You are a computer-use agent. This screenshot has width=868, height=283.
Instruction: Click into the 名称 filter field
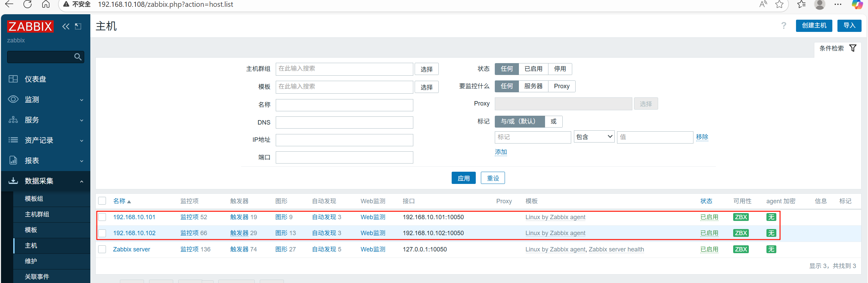point(344,105)
